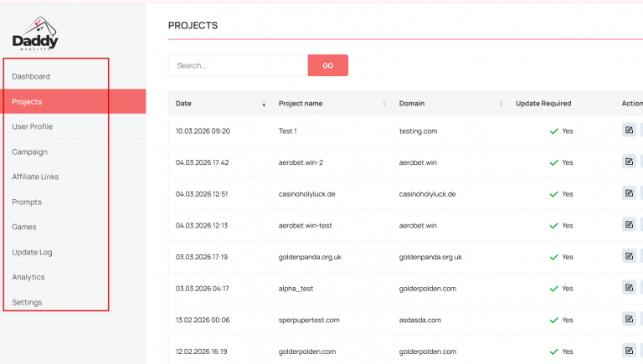The image size is (643, 364).
Task: Sort by Project name column arrows
Action: pyautogui.click(x=384, y=104)
